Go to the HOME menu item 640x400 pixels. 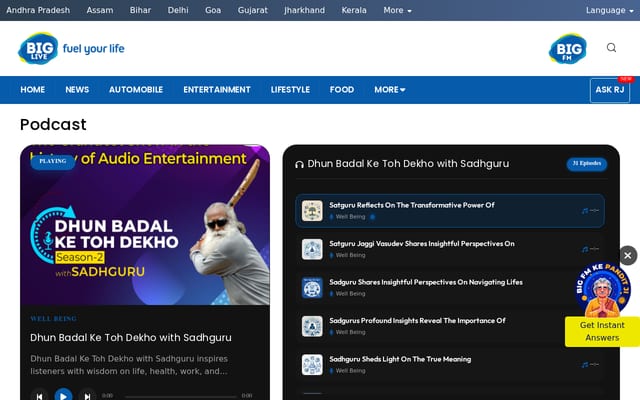[x=33, y=90]
